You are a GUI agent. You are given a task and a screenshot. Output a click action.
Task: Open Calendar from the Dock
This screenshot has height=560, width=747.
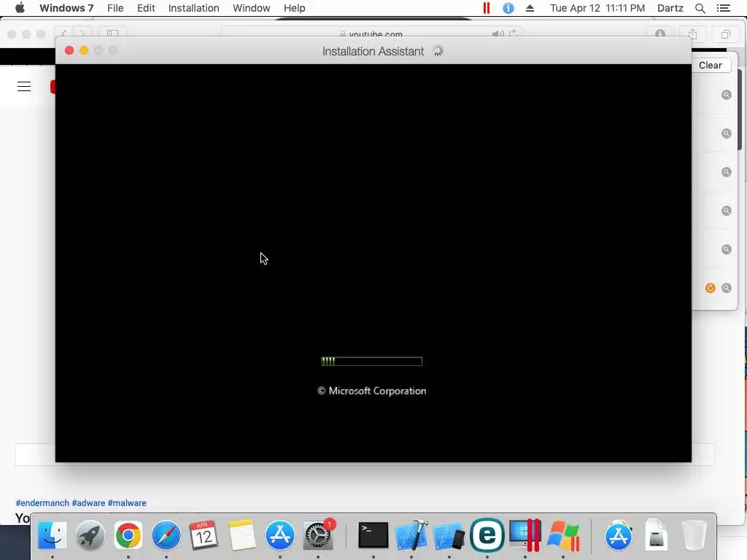pyautogui.click(x=204, y=535)
